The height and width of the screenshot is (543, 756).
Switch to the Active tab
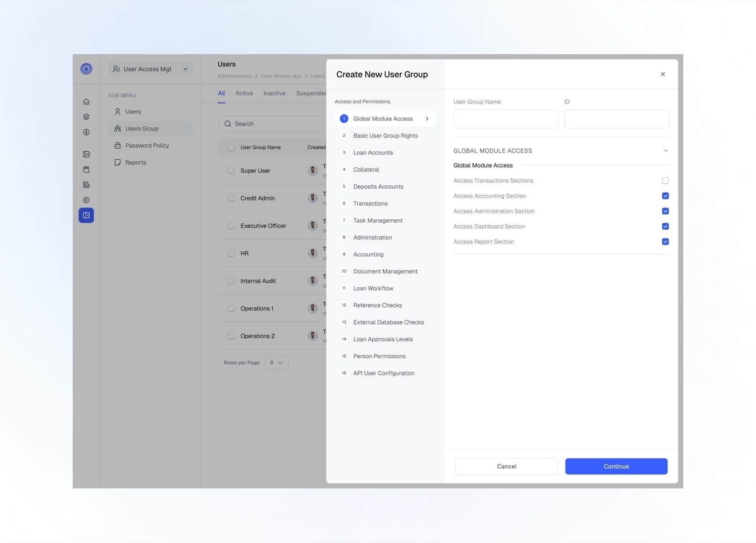pyautogui.click(x=244, y=93)
